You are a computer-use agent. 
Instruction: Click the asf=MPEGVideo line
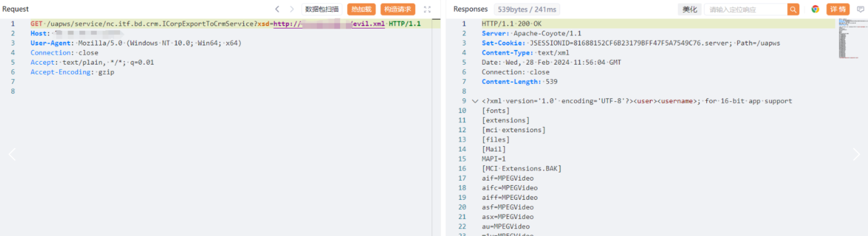pyautogui.click(x=508, y=207)
